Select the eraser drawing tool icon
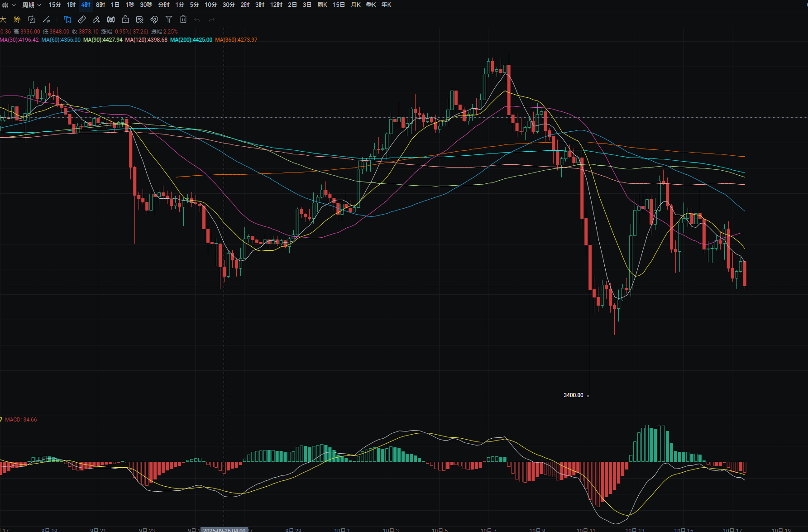This screenshot has width=808, height=532. (x=96, y=19)
